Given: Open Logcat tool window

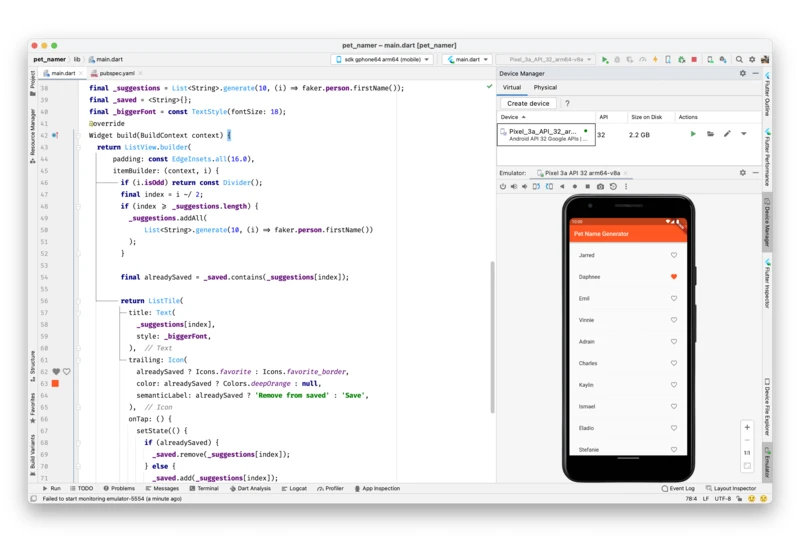Looking at the screenshot, I should (x=294, y=489).
